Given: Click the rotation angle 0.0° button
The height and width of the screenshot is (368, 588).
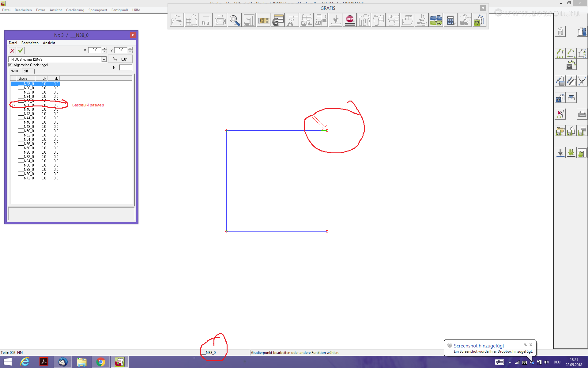Looking at the screenshot, I should click(120, 59).
